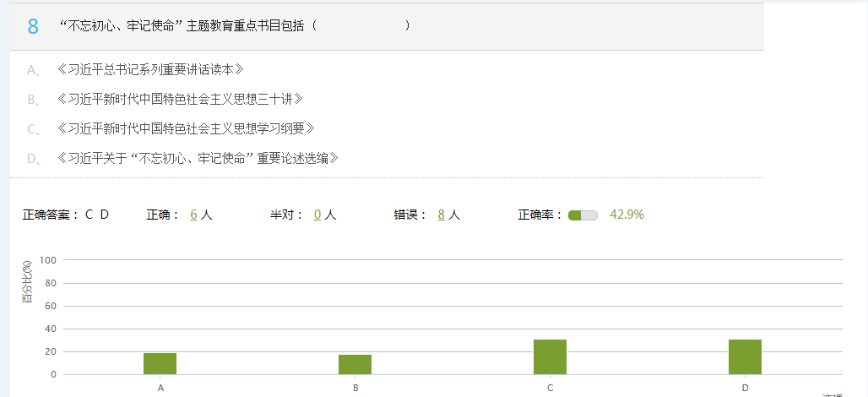The height and width of the screenshot is (397, 868).
Task: Click the x-axis label A under the chart
Action: point(160,388)
